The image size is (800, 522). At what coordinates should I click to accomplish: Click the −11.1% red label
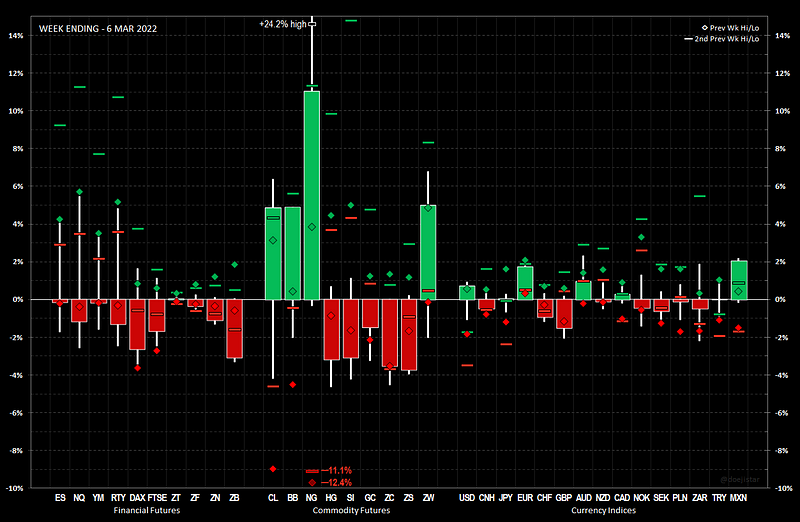click(x=336, y=470)
